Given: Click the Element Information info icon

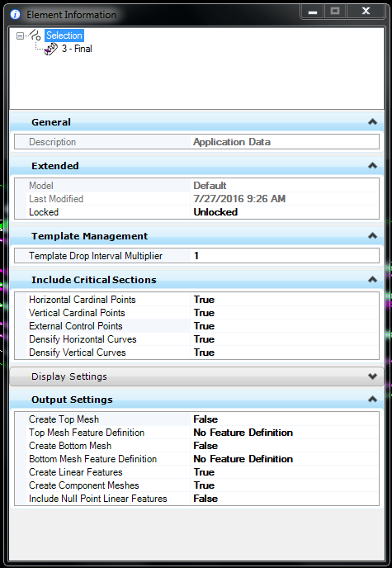Looking at the screenshot, I should point(15,15).
